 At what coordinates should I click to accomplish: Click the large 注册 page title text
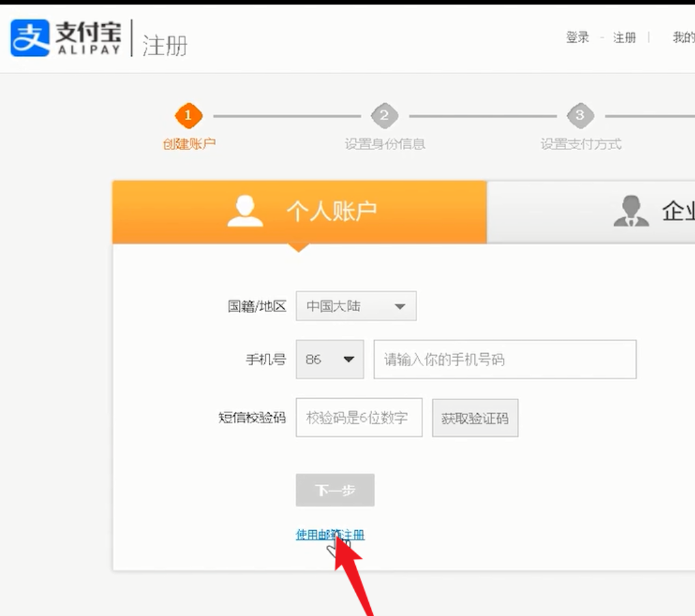click(x=165, y=46)
